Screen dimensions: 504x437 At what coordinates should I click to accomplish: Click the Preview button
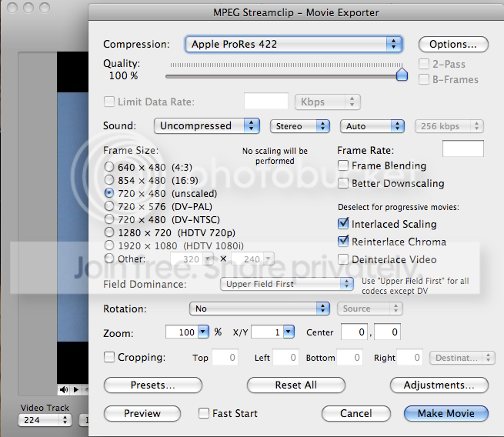(x=142, y=413)
